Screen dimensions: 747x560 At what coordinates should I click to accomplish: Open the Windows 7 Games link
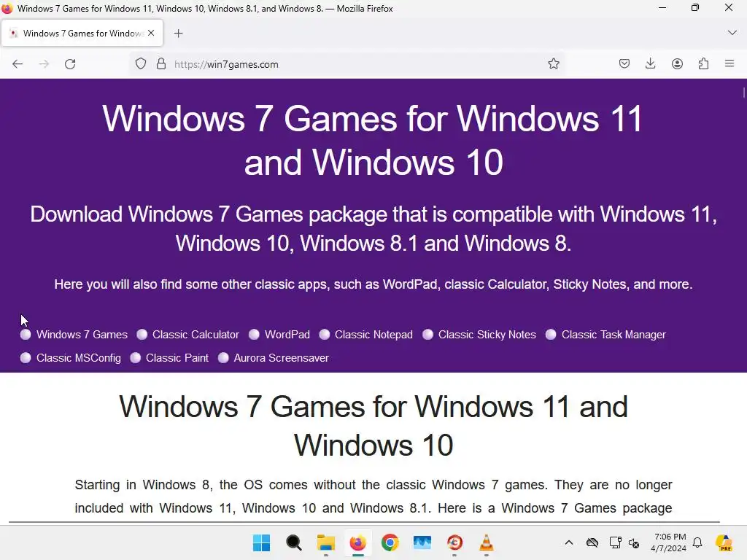click(x=82, y=335)
